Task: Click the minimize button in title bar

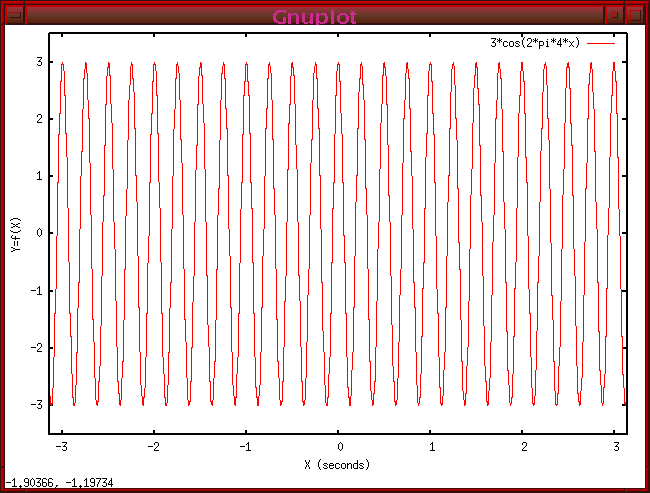Action: tap(614, 15)
